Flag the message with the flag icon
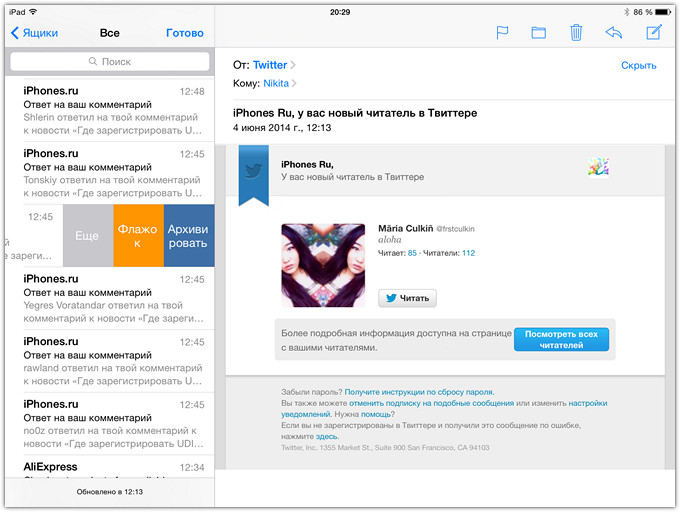The height and width of the screenshot is (512, 680). click(x=502, y=33)
